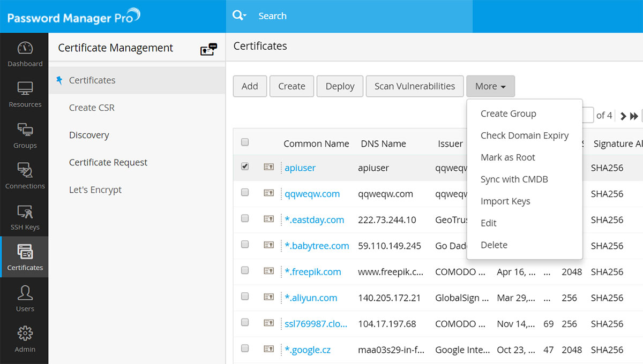
Task: Choose Check Domain Expiry from More menu
Action: (524, 135)
